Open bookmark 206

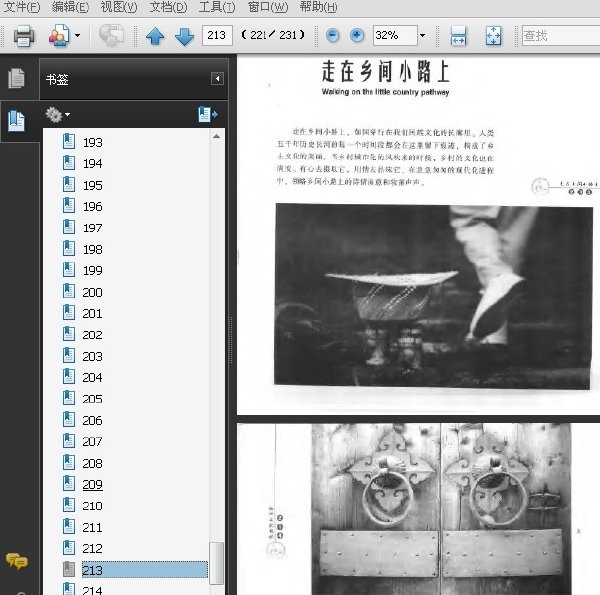click(x=93, y=421)
